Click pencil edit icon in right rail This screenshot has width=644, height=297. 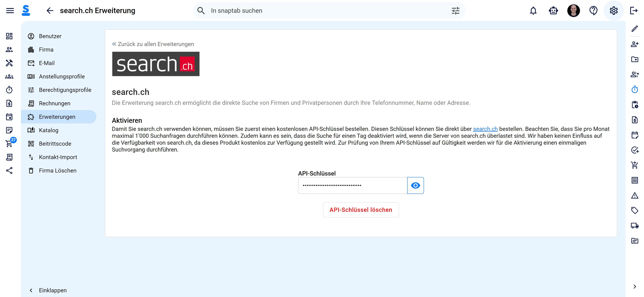point(635,29)
